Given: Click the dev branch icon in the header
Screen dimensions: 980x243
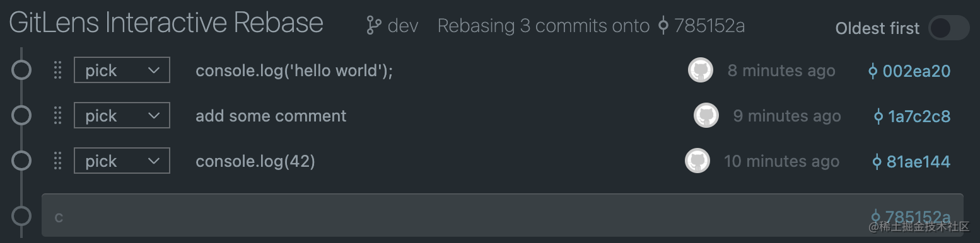Looking at the screenshot, I should pos(373,26).
